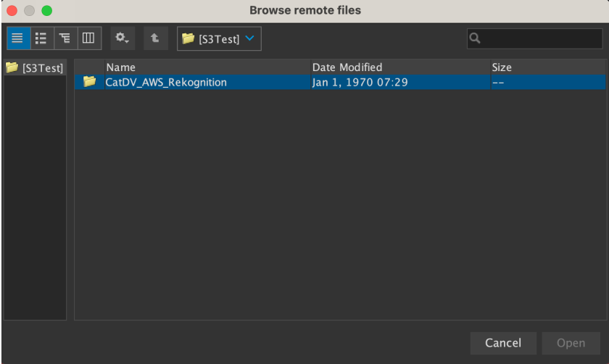Image resolution: width=609 pixels, height=364 pixels.
Task: Click the magnifying glass search icon
Action: point(475,38)
